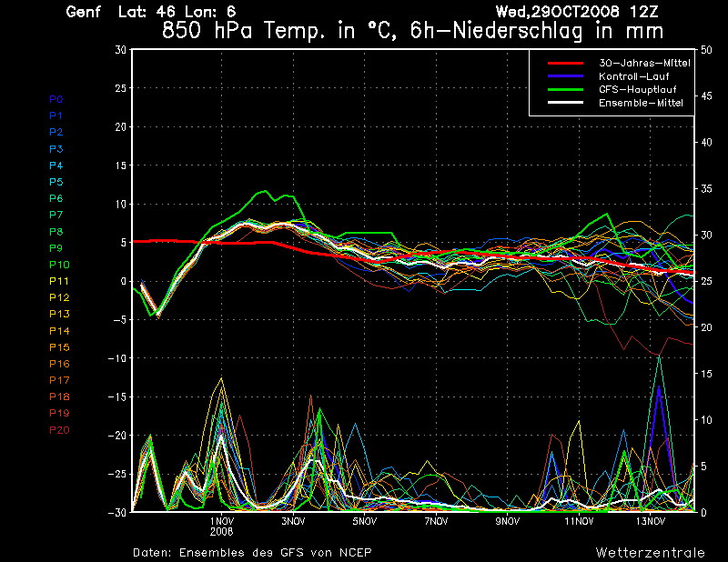Click the P20 ensemble member label

(x=58, y=429)
